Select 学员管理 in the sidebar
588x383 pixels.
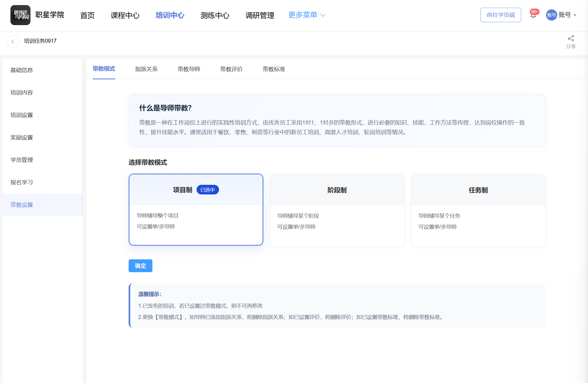pyautogui.click(x=43, y=160)
